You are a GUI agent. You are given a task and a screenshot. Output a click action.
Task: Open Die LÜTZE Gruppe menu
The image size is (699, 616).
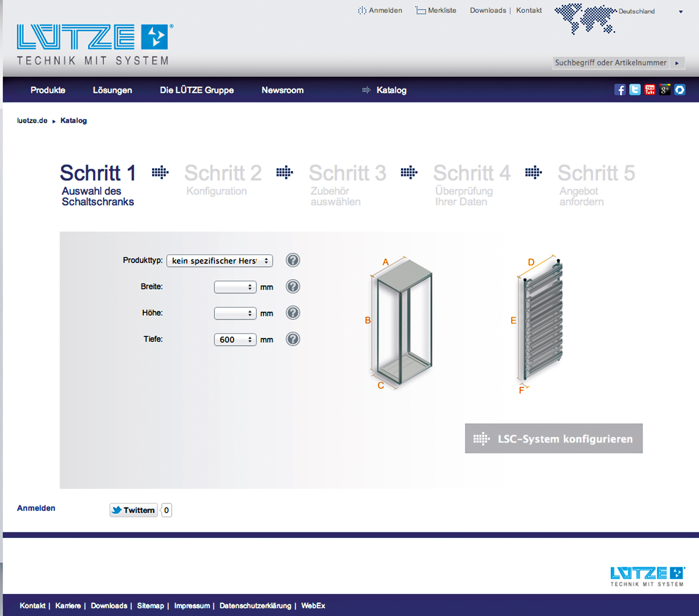coord(197,90)
